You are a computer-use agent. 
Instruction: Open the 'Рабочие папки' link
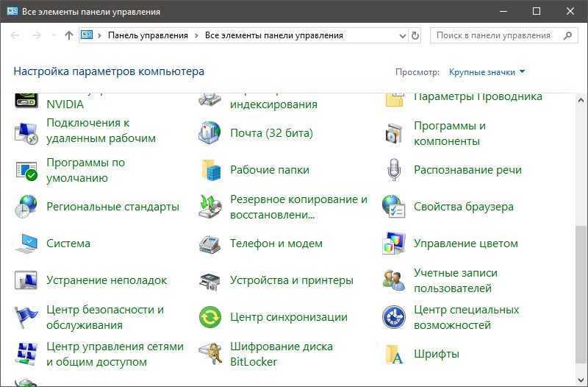click(270, 170)
